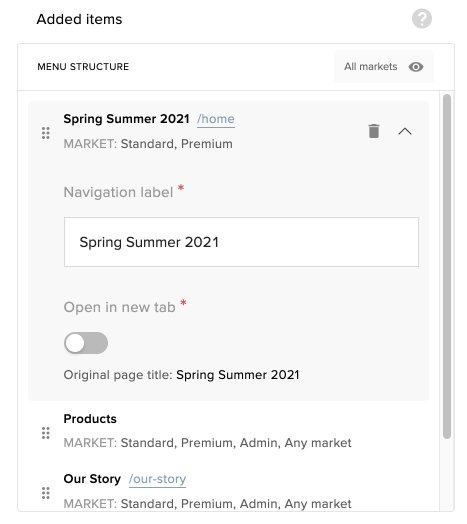Screen dimensions: 467x524
Task: Collapse the Spring Summer 2021 item chevron
Action: (x=405, y=131)
